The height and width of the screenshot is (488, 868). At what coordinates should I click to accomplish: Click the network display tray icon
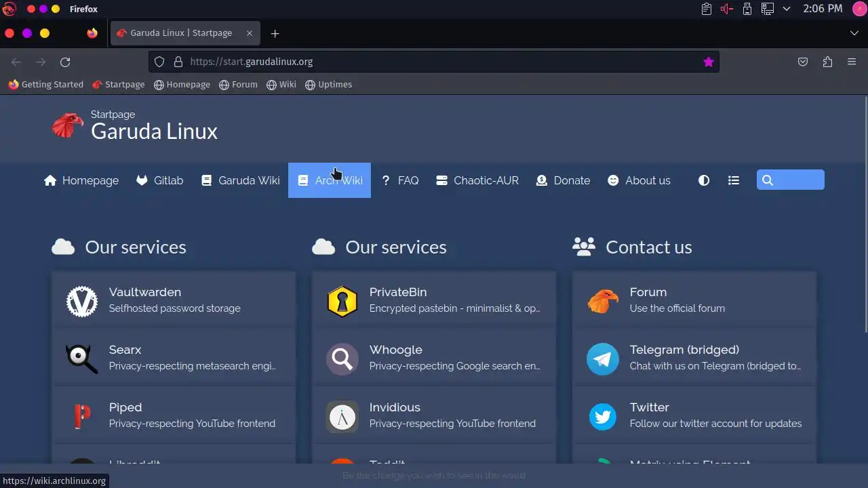click(x=768, y=9)
